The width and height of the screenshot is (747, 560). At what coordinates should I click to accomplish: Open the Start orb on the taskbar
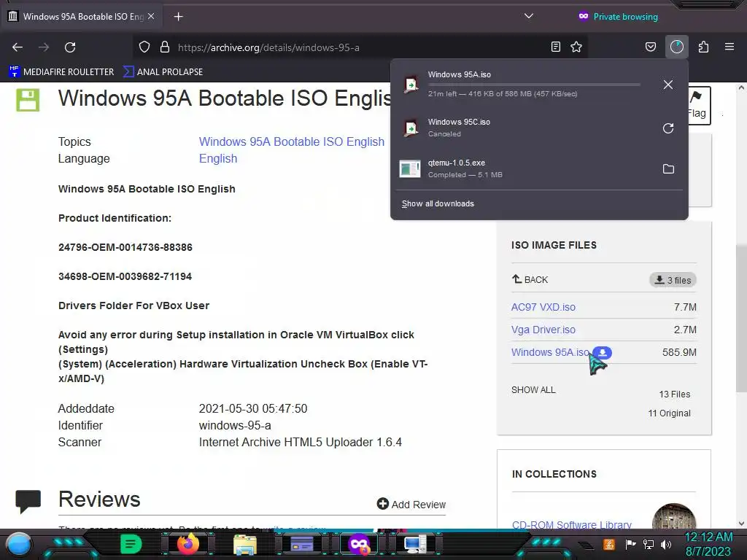(x=19, y=544)
